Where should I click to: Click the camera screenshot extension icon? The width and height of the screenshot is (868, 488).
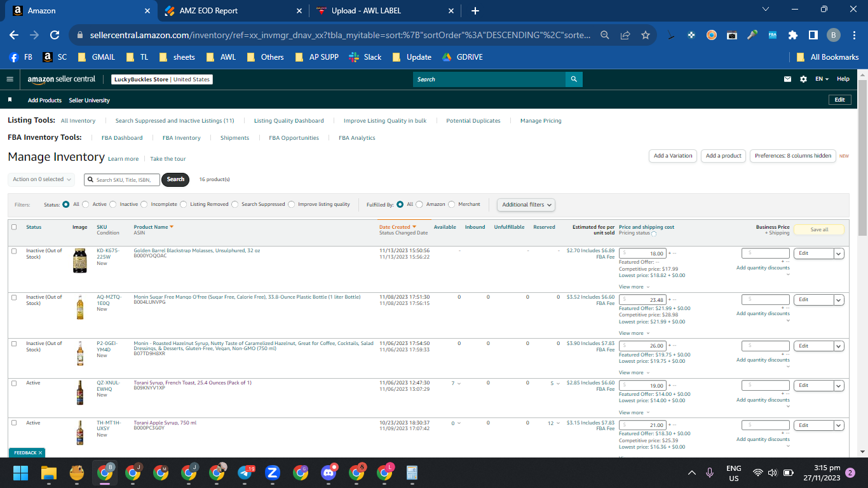732,36
